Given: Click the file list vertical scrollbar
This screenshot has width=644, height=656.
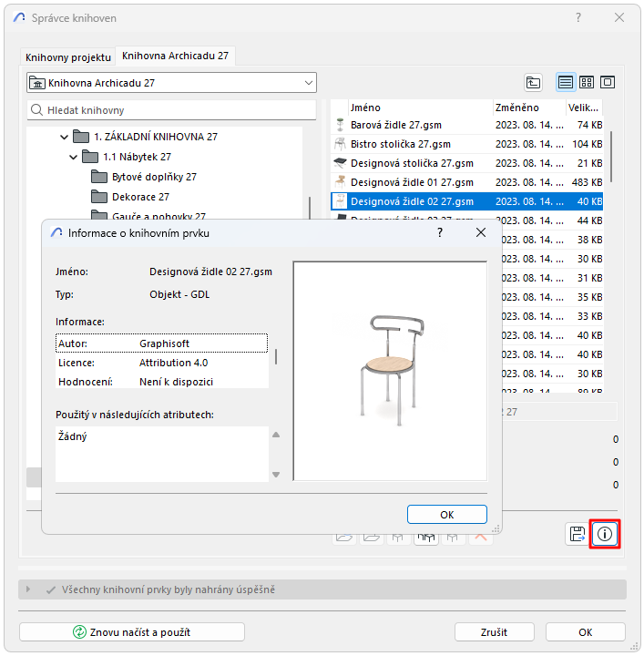Looking at the screenshot, I should 611,157.
